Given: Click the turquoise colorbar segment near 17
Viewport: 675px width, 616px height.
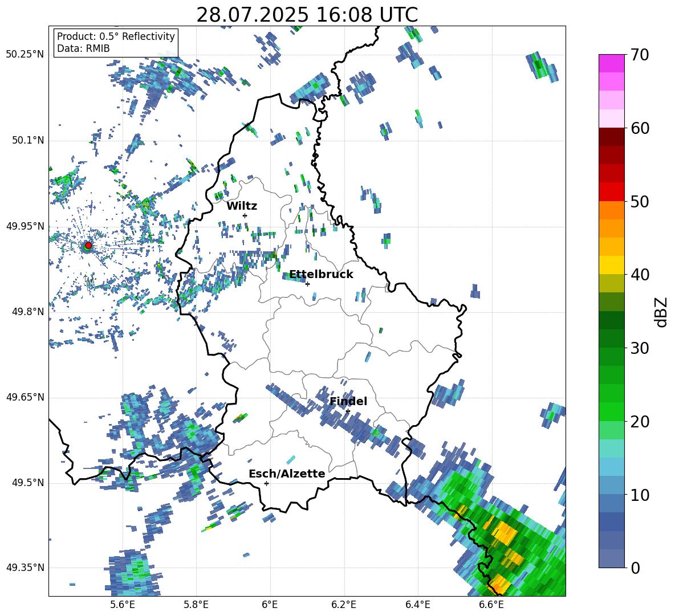Looking at the screenshot, I should pyautogui.click(x=612, y=448).
